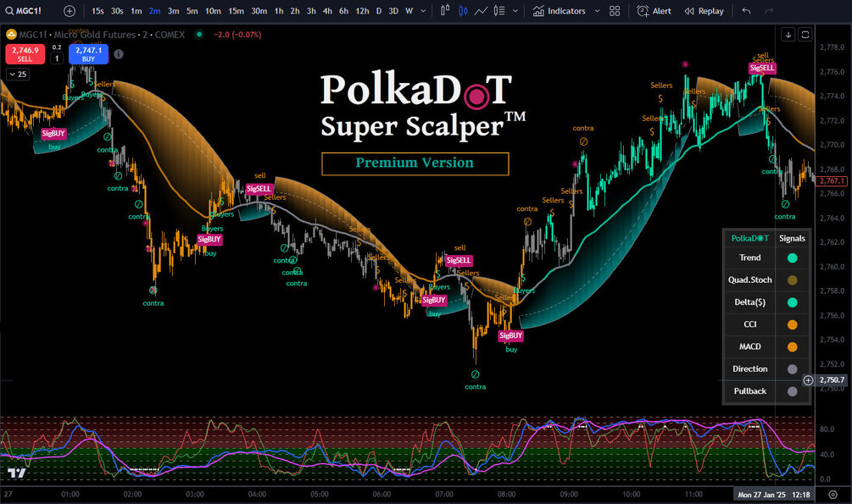Open the chart style dropdown arrow
The image size is (852, 504).
(515, 11)
